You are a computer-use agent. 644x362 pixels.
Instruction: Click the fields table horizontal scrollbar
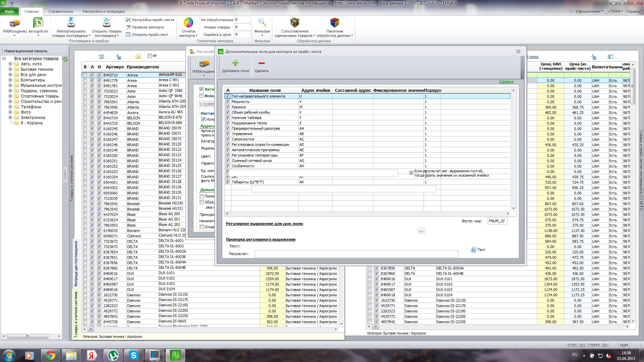pos(368,214)
